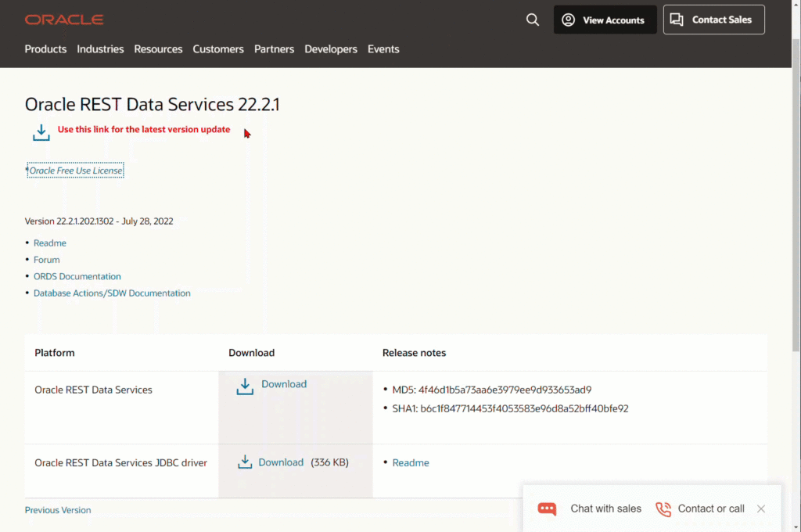Screen dimensions: 801x532
Task: Click the Chat with sales bubble icon
Action: pyautogui.click(x=547, y=509)
